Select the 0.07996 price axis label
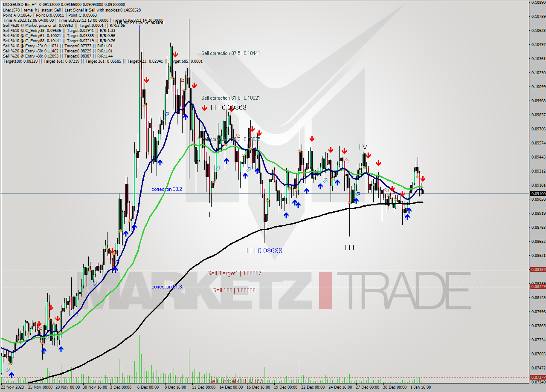Screen dimensions: 546x392 (x=538, y=311)
